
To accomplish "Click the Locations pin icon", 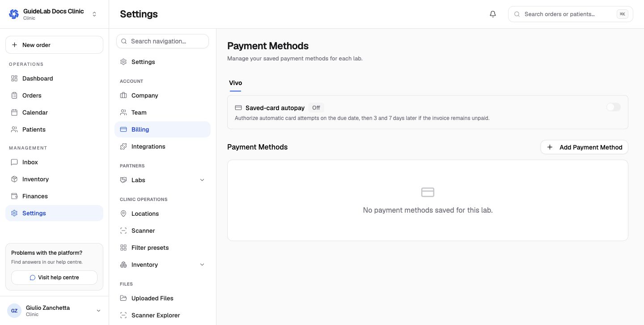I will (x=123, y=214).
